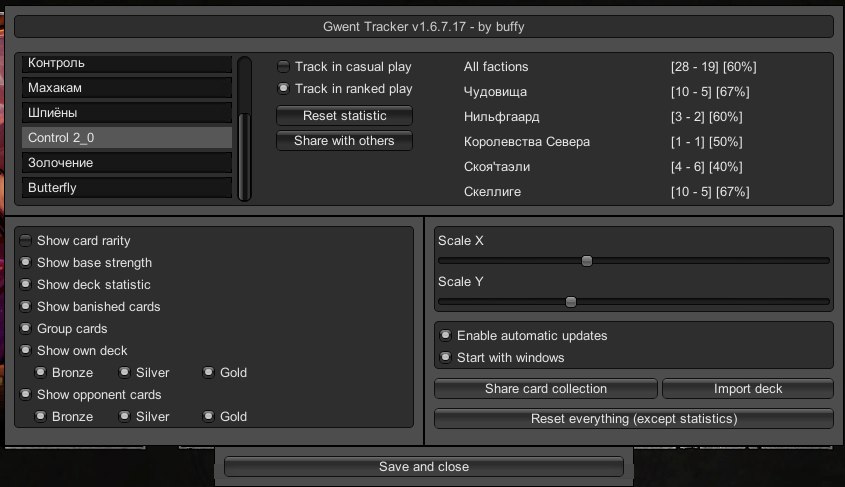Toggle Start with windows checkbox
Viewport: 845px width, 487px height.
pyautogui.click(x=446, y=358)
